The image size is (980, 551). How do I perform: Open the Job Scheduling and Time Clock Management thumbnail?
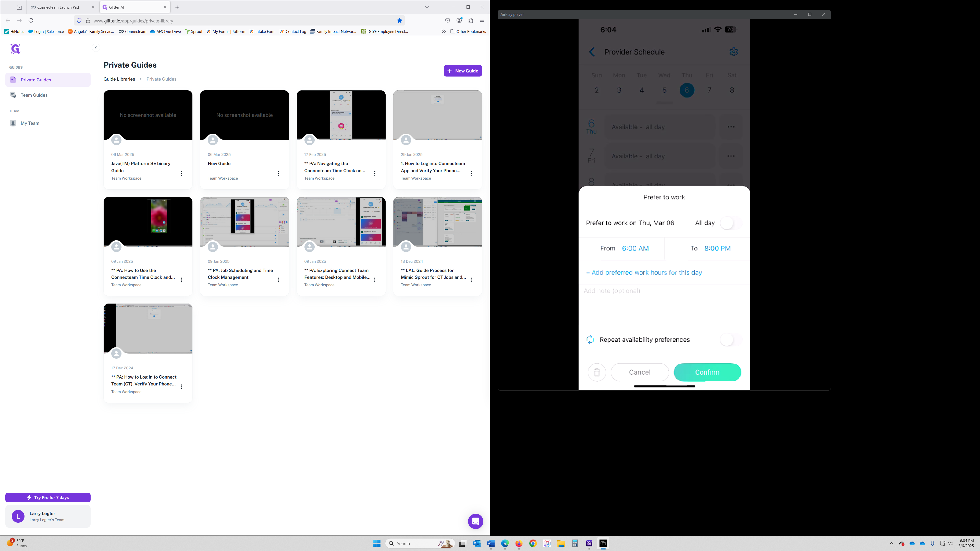[x=244, y=222]
